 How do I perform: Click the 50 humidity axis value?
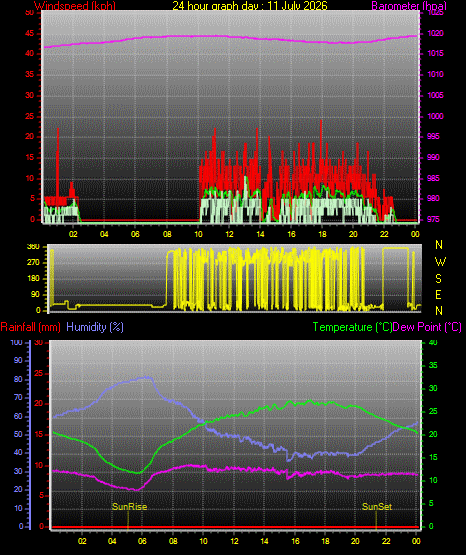(18, 435)
